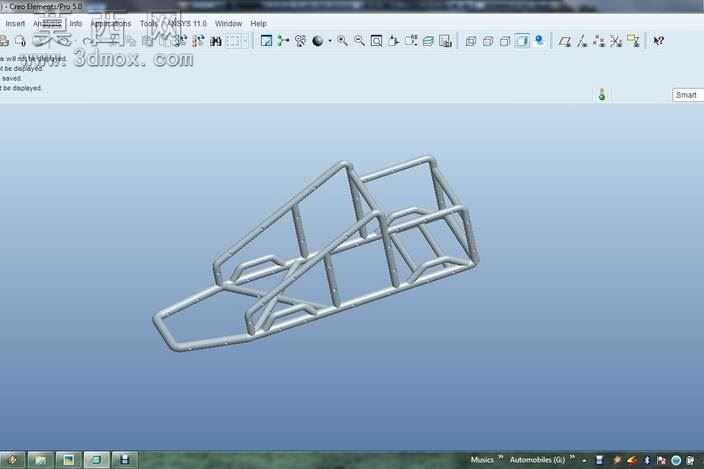Open the Saved View List
The height and width of the screenshot is (469, 704).
(411, 41)
